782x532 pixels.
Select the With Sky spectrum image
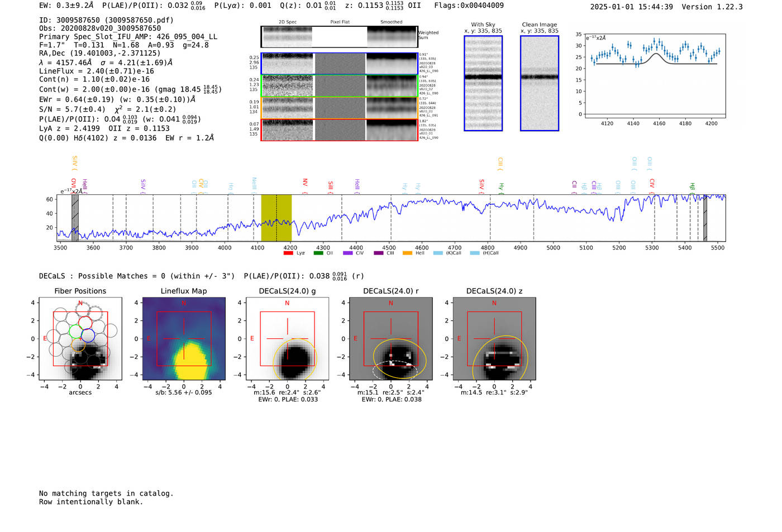483,83
